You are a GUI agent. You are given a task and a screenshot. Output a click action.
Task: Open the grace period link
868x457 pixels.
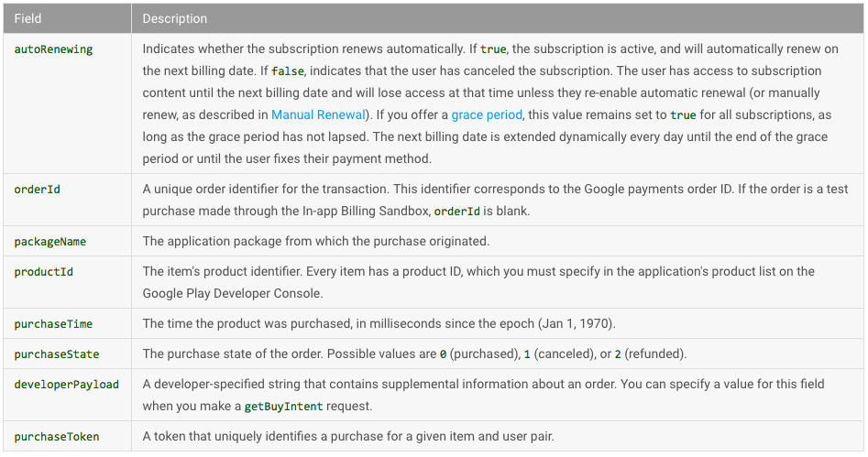[487, 114]
